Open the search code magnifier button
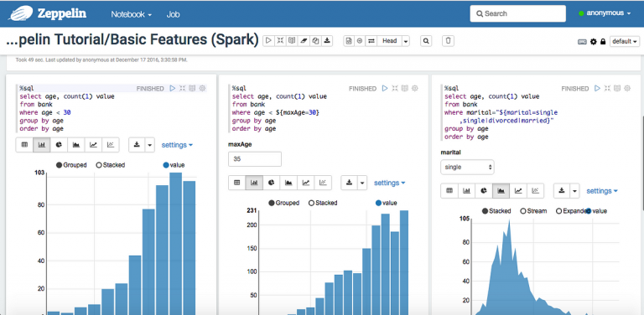Screen dimensions: 644x315 426,40
